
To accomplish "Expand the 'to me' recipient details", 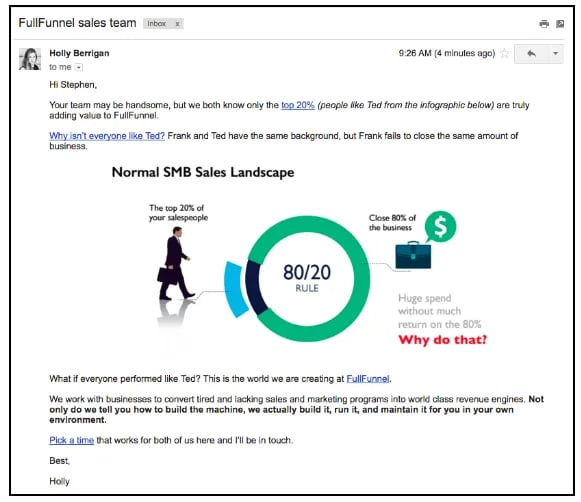I will click(x=79, y=67).
